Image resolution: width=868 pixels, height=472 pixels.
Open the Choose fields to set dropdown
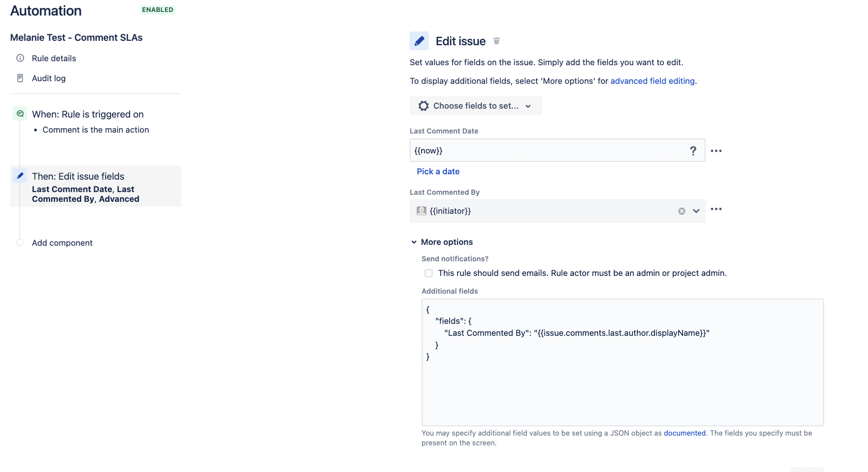click(476, 106)
